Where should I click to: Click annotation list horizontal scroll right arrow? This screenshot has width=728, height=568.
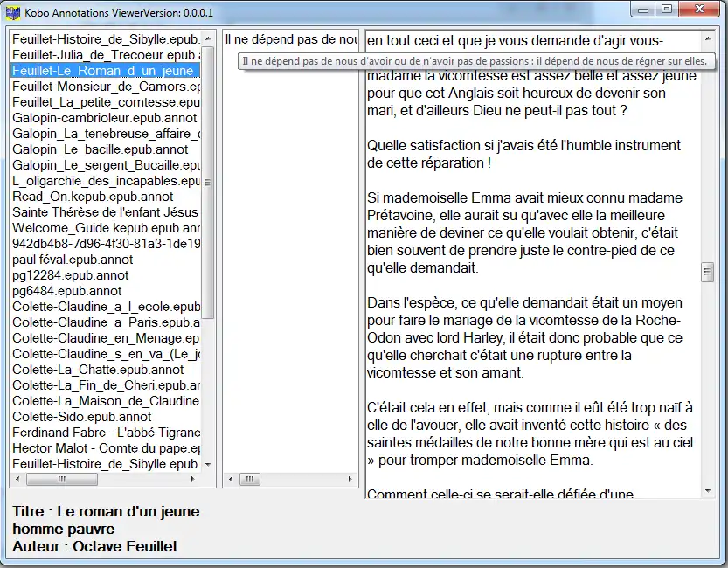pos(350,480)
